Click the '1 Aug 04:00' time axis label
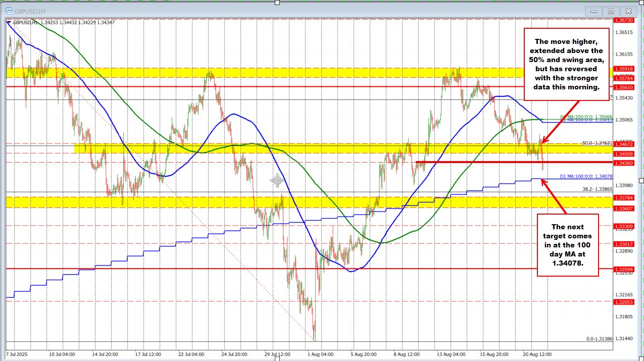This screenshot has width=644, height=361. (321, 354)
